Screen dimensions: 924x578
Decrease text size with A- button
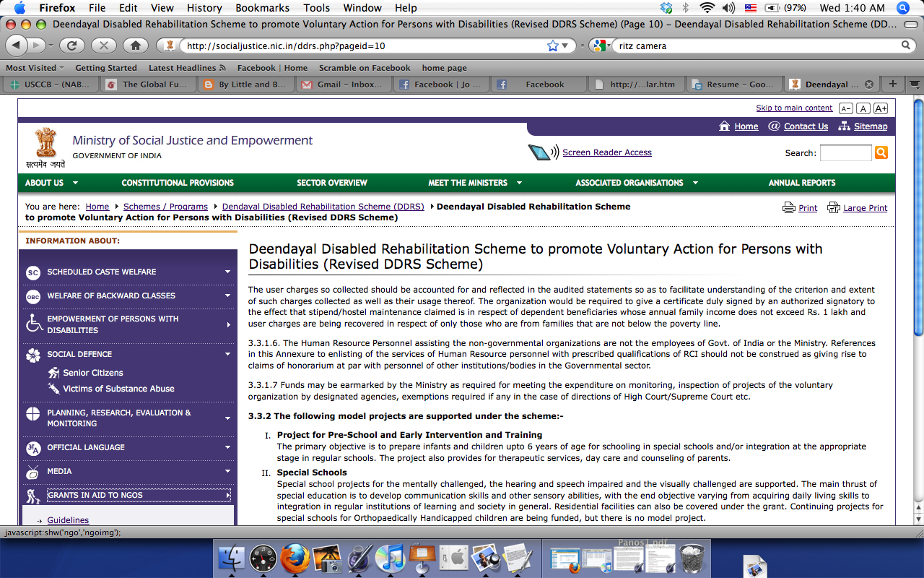pos(845,108)
